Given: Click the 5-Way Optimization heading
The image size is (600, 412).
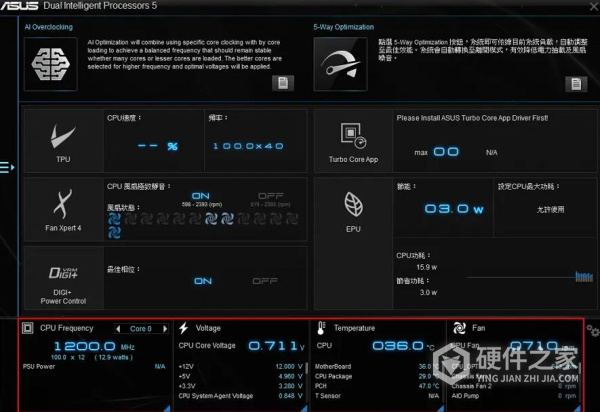Looking at the screenshot, I should tap(344, 27).
